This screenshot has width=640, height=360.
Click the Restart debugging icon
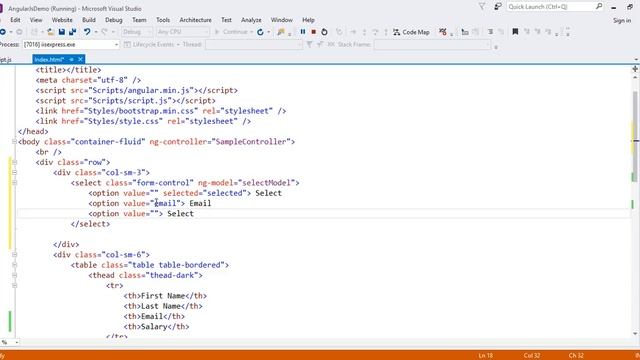[x=324, y=31]
